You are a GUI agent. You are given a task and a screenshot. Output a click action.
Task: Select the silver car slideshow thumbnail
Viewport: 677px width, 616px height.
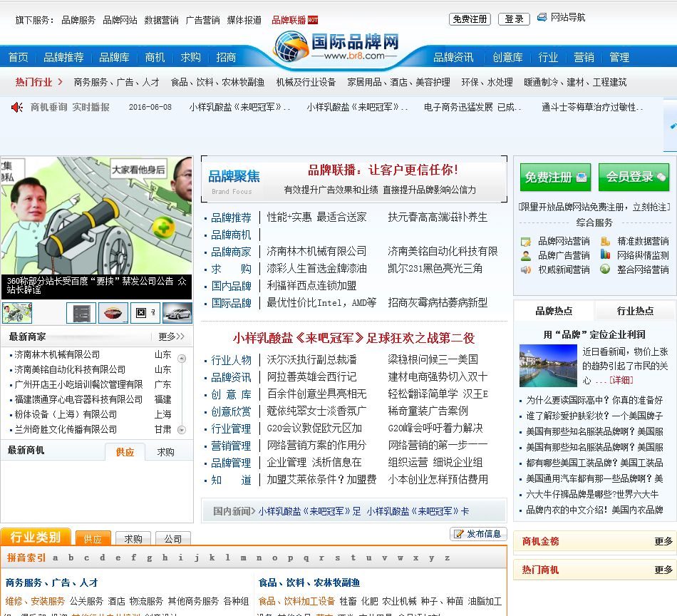(177, 313)
